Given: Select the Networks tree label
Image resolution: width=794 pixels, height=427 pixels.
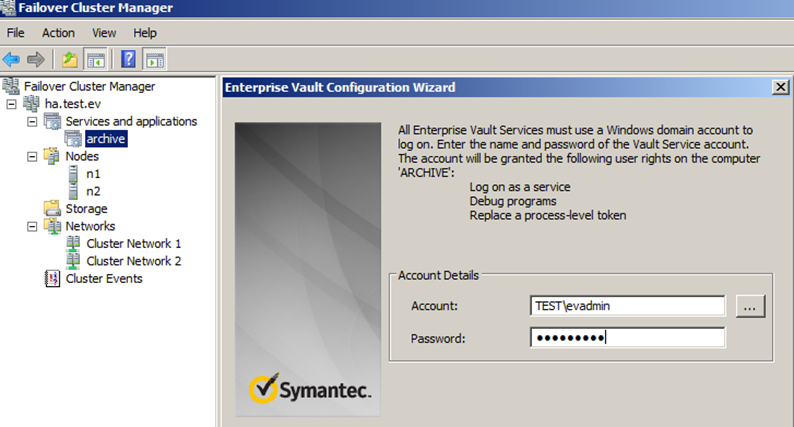Looking at the screenshot, I should click(x=90, y=226).
